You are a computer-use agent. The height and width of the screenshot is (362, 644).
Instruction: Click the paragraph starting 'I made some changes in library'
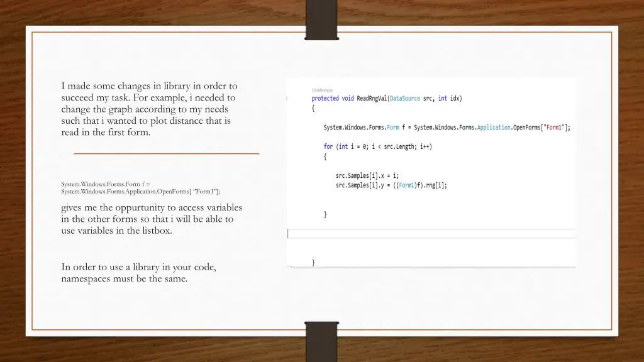(150, 109)
